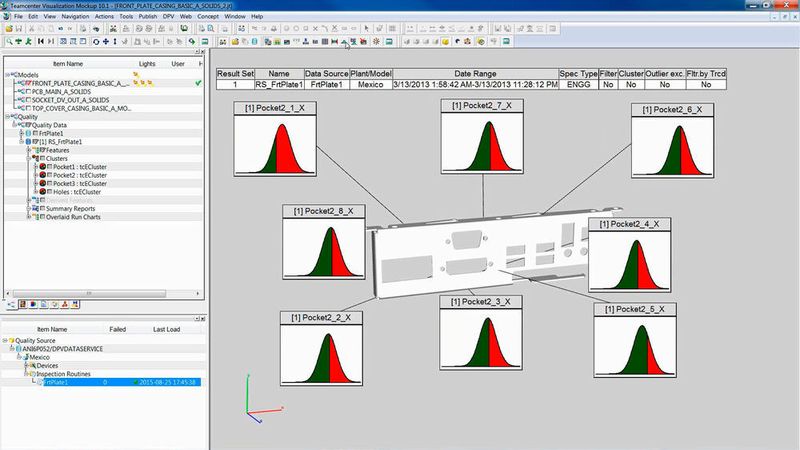Image resolution: width=800 pixels, height=450 pixels.
Task: Collapse the Quality tree node
Action: (7, 117)
